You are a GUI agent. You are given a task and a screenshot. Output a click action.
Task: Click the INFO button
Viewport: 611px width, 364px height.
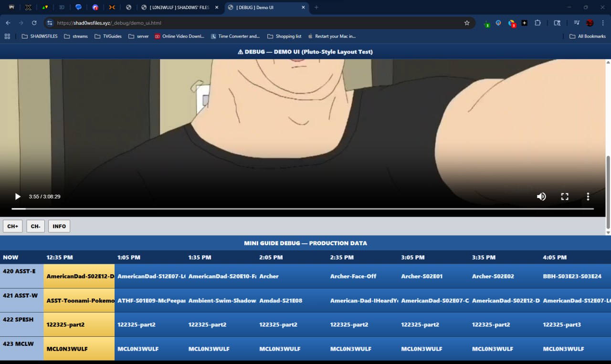(59, 226)
